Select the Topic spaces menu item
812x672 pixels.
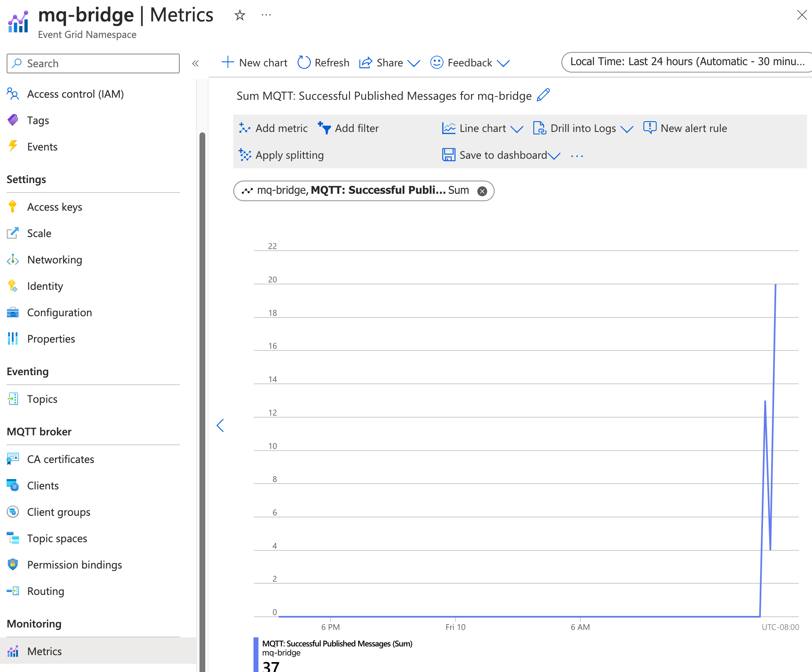coord(56,538)
